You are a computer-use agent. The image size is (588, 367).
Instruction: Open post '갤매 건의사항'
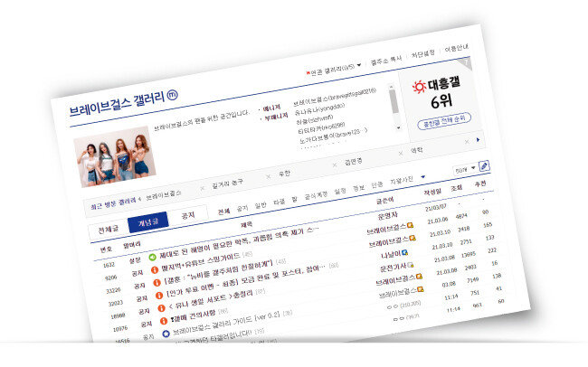coord(193,315)
